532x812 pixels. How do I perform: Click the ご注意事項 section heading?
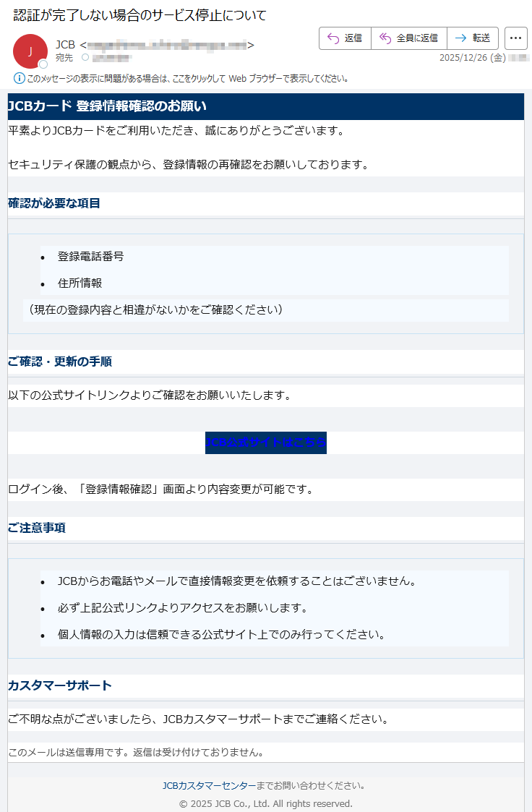(37, 528)
